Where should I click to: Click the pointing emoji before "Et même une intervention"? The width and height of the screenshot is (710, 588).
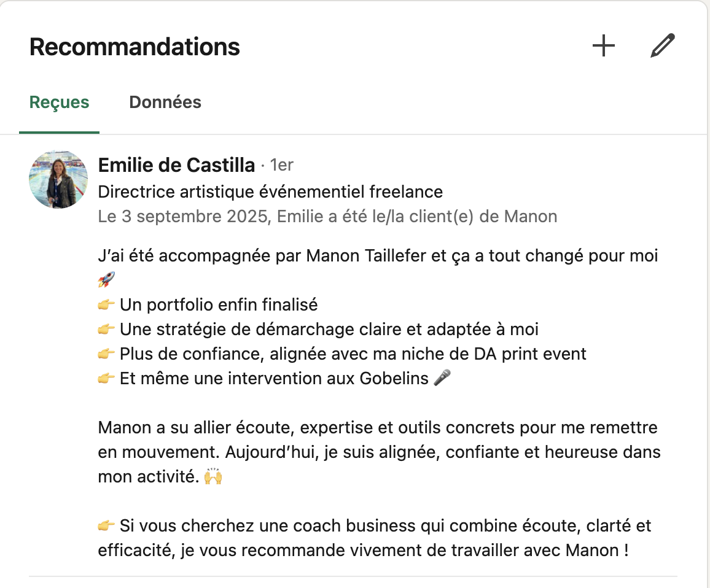click(106, 379)
